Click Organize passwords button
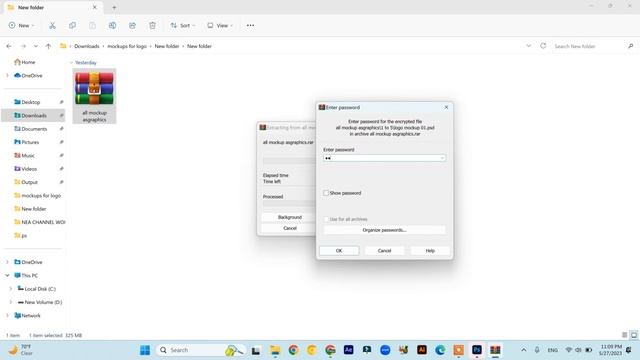 pos(384,230)
